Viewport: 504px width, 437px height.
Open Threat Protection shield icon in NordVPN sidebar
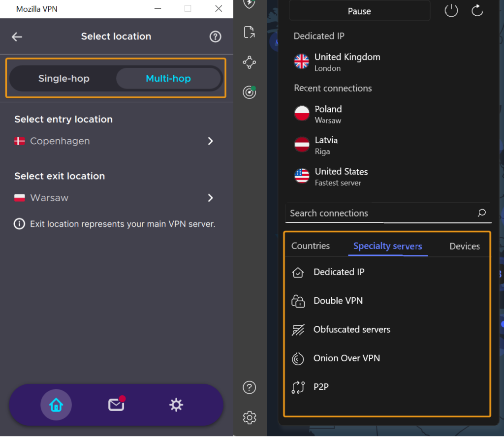point(249,4)
